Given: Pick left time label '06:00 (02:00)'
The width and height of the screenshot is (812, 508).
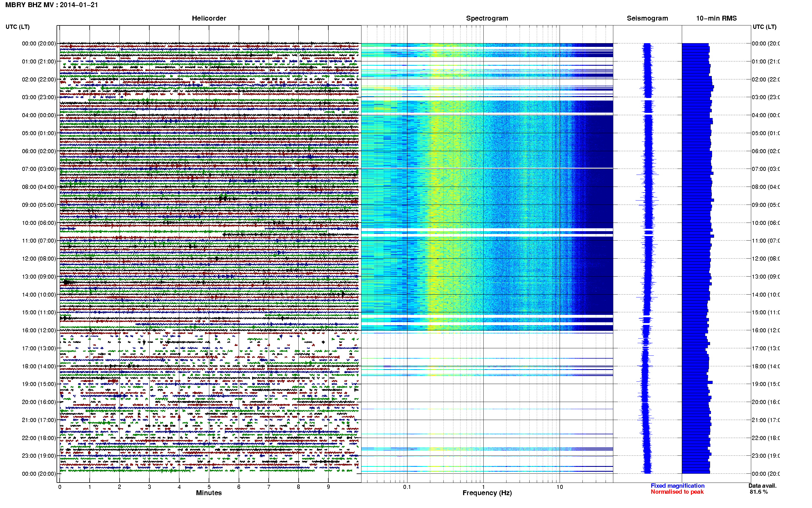Looking at the screenshot, I should 39,151.
